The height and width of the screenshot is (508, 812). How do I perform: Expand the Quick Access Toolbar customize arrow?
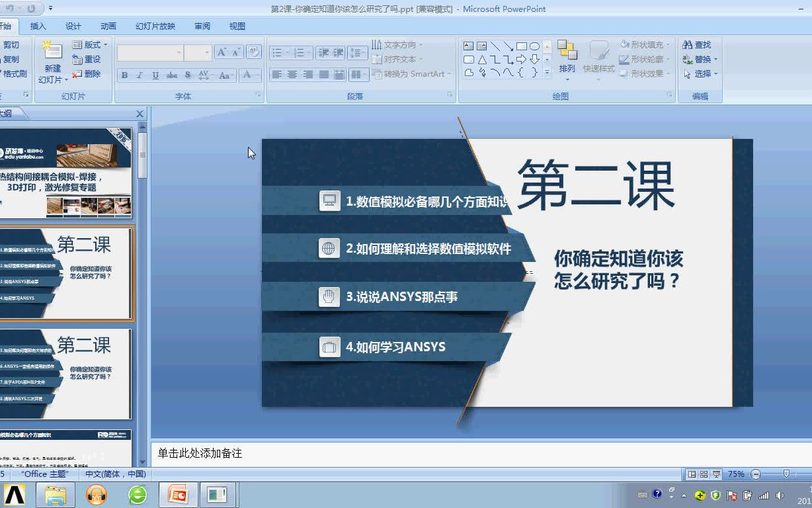[x=50, y=9]
